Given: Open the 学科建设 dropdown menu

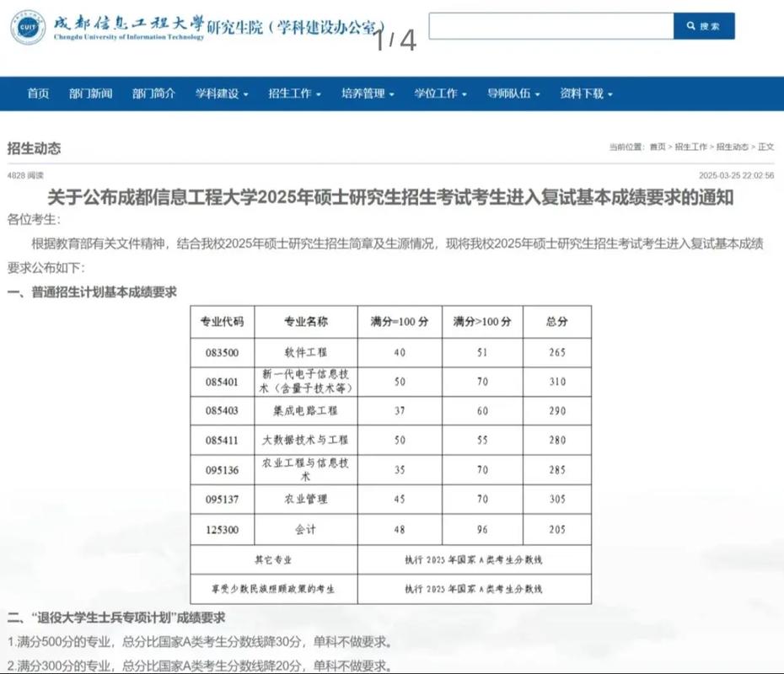Looking at the screenshot, I should [220, 95].
